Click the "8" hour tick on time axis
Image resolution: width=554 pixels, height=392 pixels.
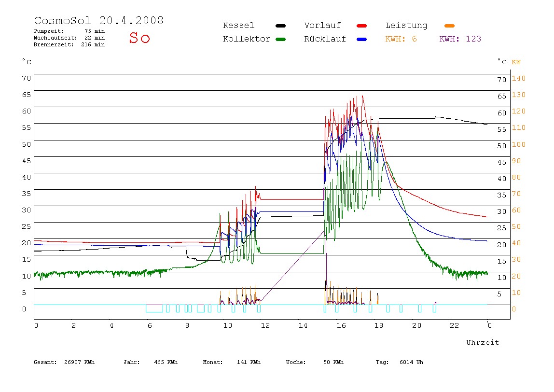187,325
